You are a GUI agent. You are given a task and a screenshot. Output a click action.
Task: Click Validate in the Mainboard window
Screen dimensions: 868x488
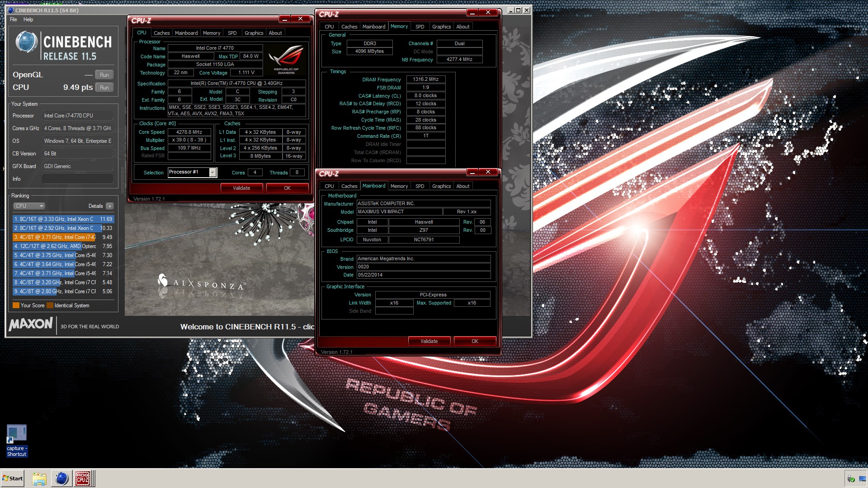(x=429, y=341)
